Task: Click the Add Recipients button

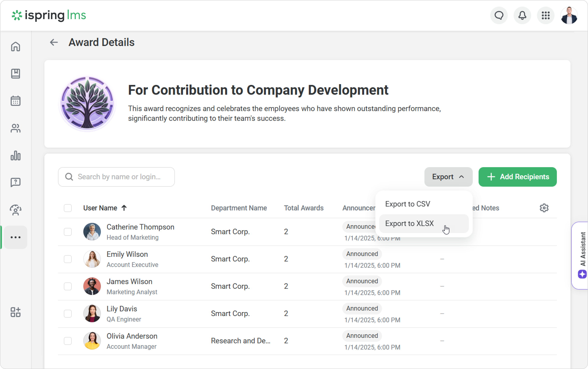Action: tap(517, 177)
